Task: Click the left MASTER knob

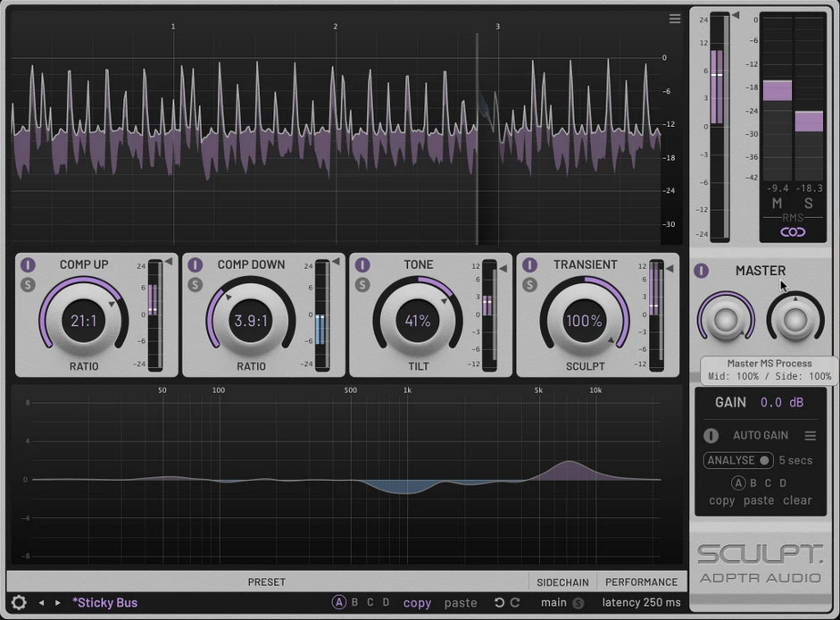Action: [726, 320]
